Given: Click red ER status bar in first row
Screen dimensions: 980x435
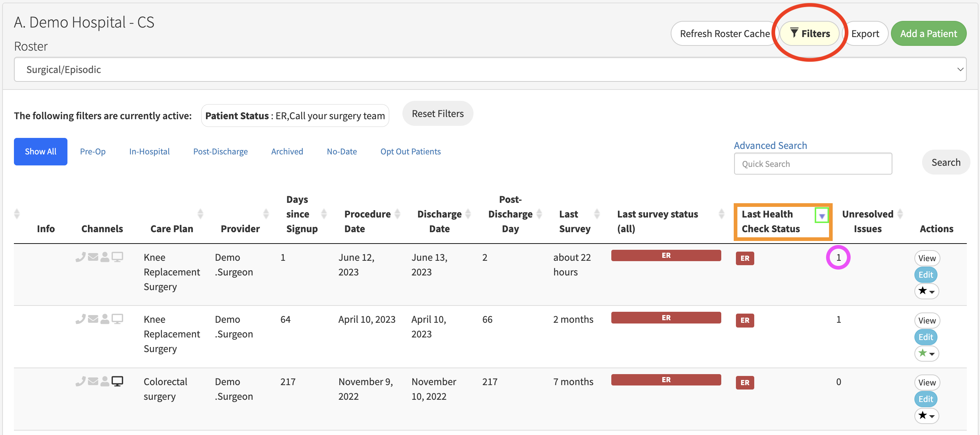Looking at the screenshot, I should click(x=666, y=255).
